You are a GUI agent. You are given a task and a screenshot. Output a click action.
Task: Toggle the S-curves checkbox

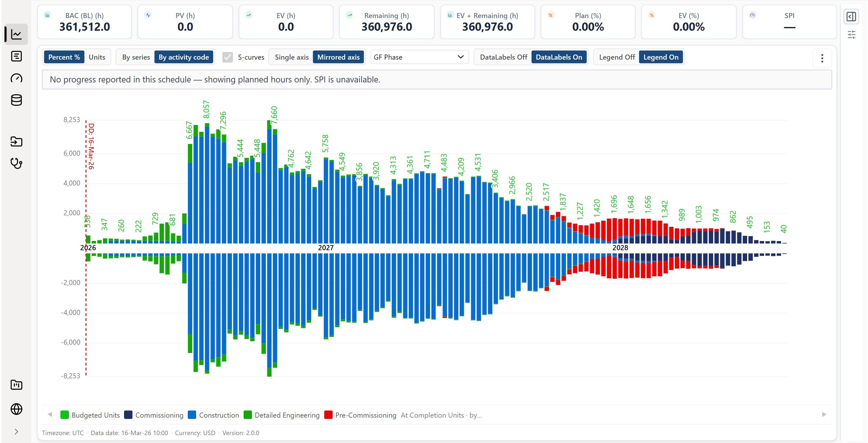point(228,57)
